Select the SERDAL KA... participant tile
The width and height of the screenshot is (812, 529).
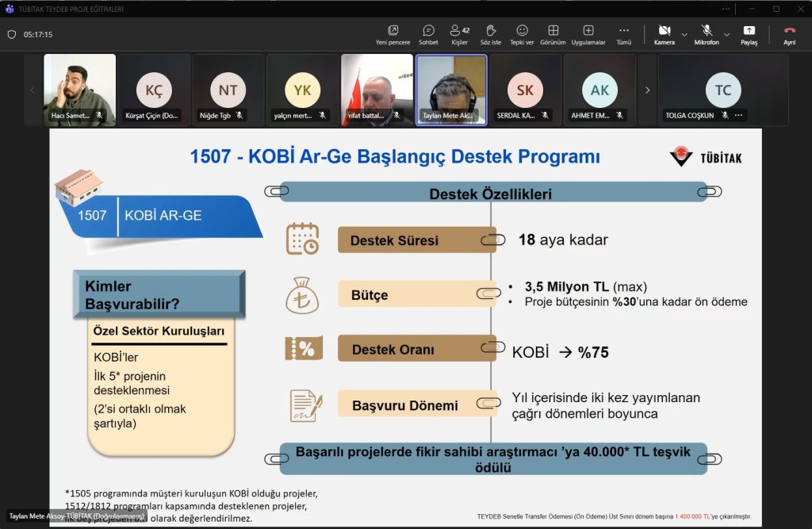[x=525, y=90]
